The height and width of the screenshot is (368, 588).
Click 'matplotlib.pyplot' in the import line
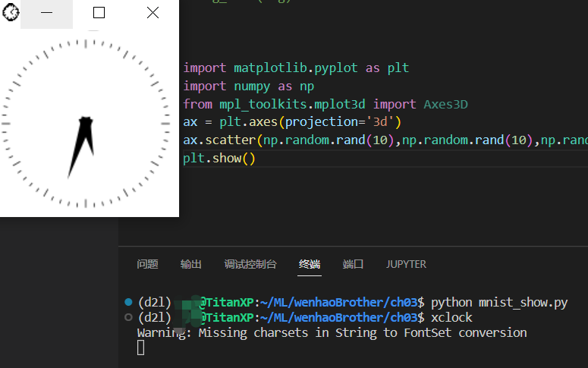(296, 68)
